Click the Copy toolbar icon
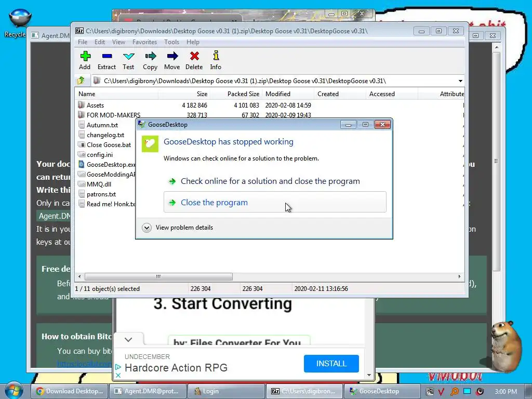This screenshot has height=399, width=532. [x=150, y=60]
